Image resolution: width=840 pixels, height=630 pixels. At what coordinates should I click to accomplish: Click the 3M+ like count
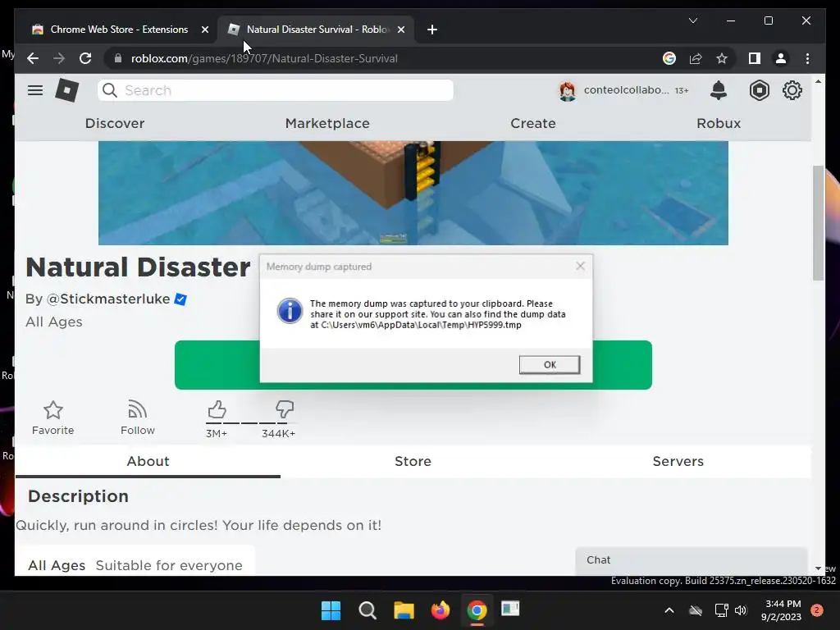(217, 433)
